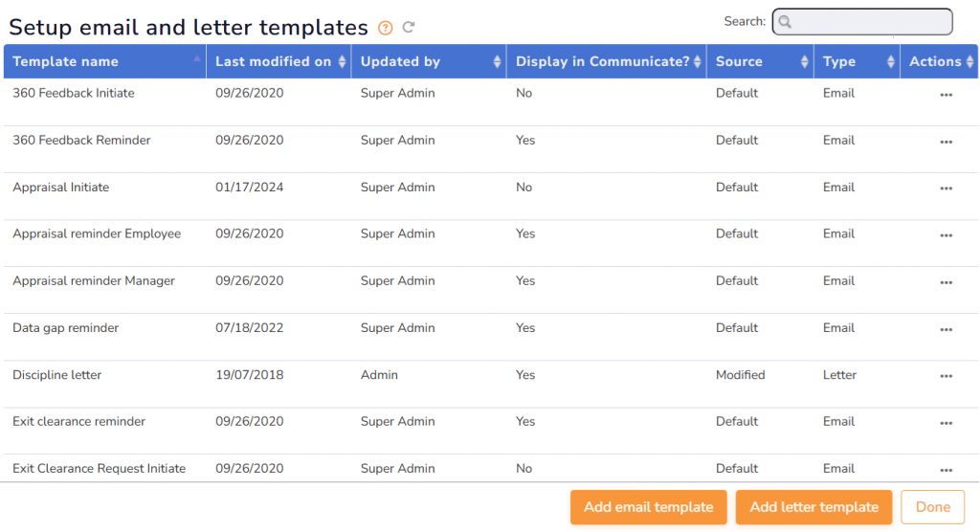
Task: Click Add email template button
Action: click(648, 507)
